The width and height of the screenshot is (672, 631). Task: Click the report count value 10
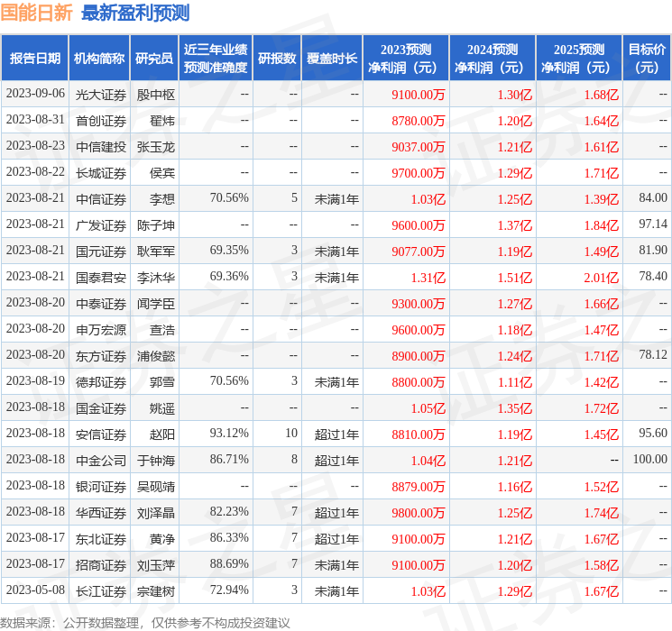[x=291, y=433]
